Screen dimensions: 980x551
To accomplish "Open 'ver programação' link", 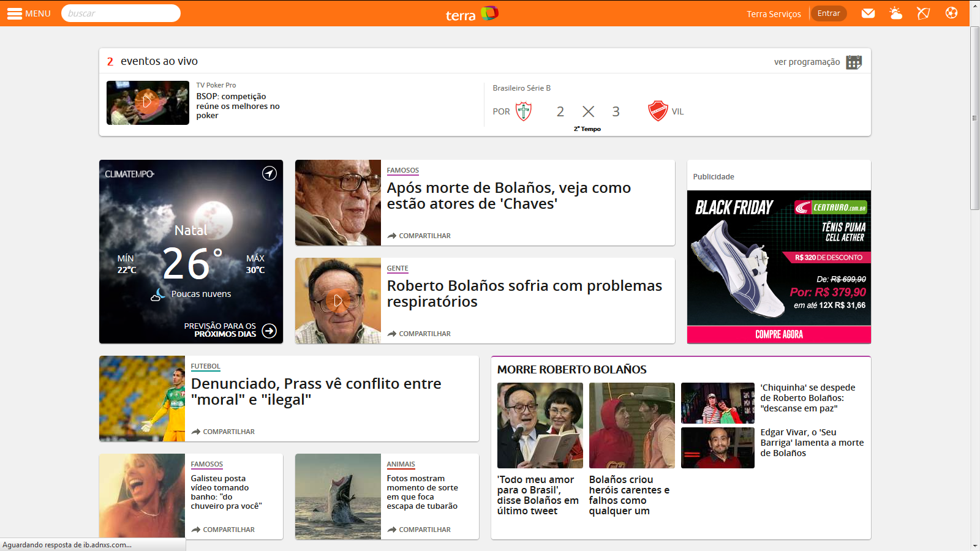I will pyautogui.click(x=807, y=62).
